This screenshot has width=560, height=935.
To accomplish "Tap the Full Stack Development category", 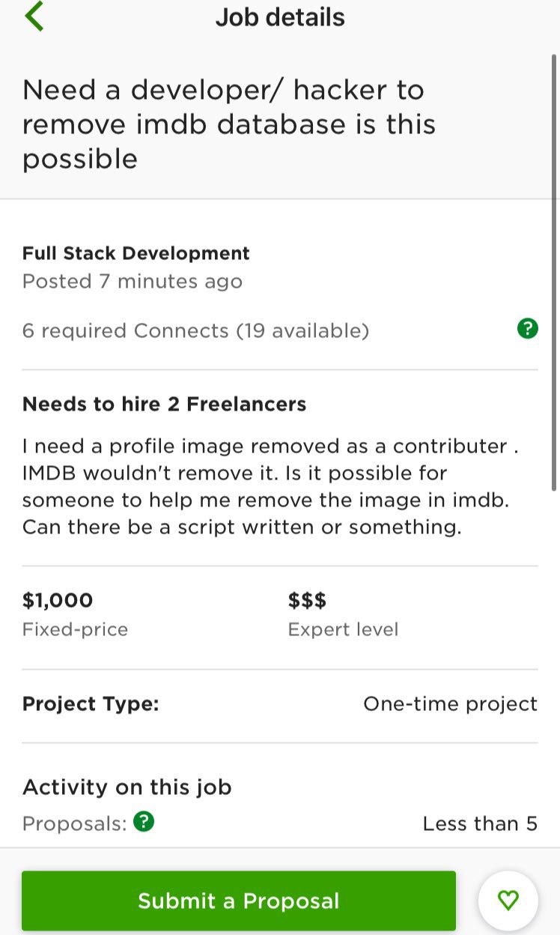I will [x=136, y=253].
